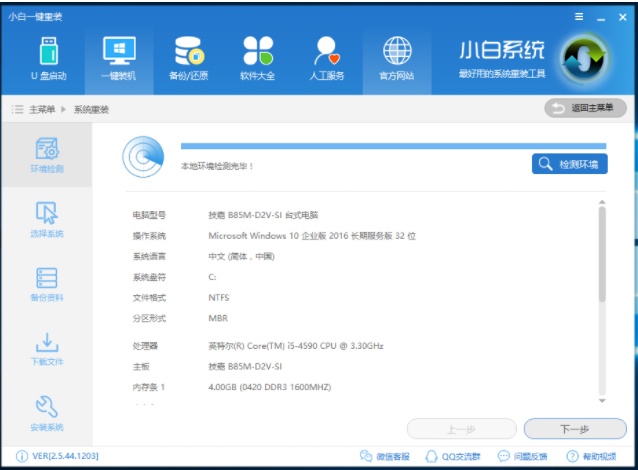Click the 主菜单 breadcrumb item

tap(40, 109)
